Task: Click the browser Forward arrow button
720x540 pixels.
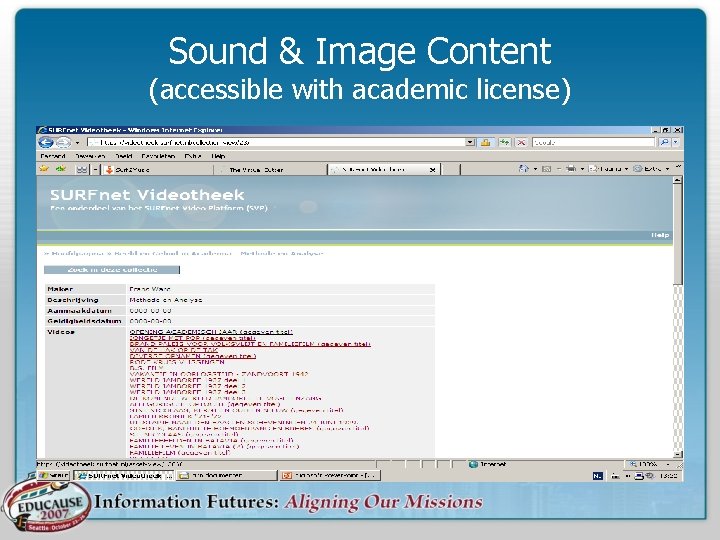Action: [63, 142]
